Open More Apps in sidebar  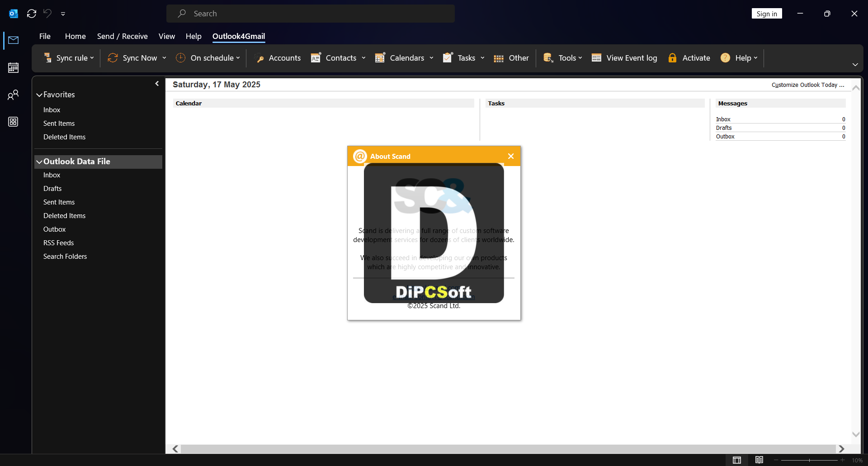pyautogui.click(x=14, y=122)
